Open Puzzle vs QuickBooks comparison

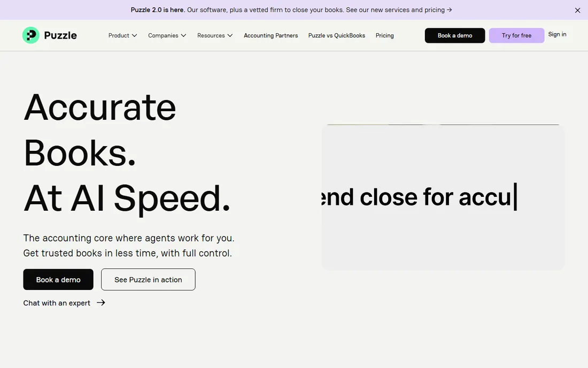(x=336, y=35)
